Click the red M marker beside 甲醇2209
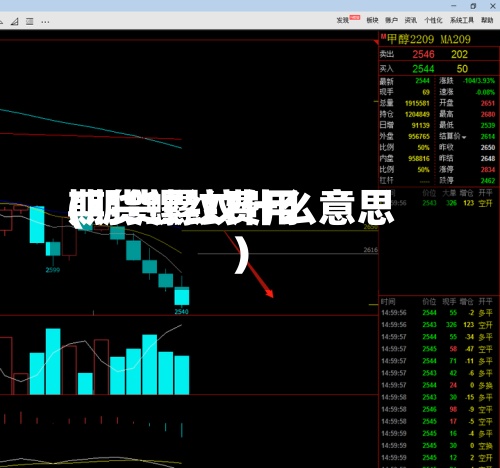Image resolution: width=500 pixels, height=468 pixels. click(x=383, y=36)
